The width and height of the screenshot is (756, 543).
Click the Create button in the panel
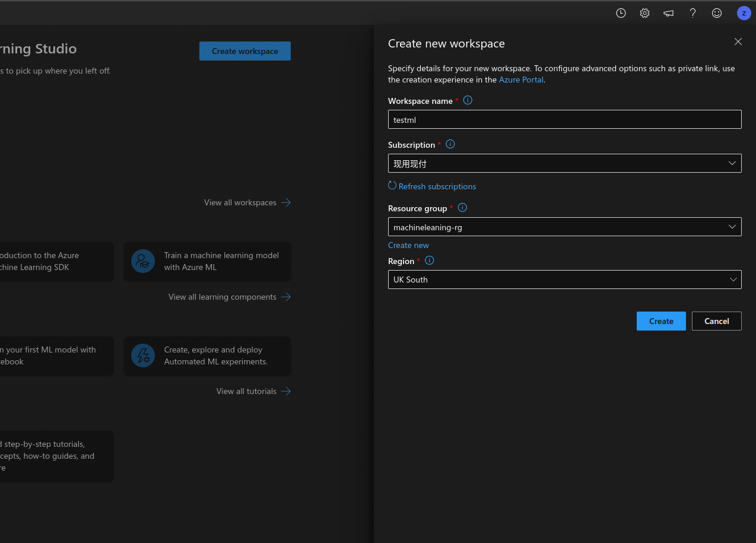click(x=661, y=321)
